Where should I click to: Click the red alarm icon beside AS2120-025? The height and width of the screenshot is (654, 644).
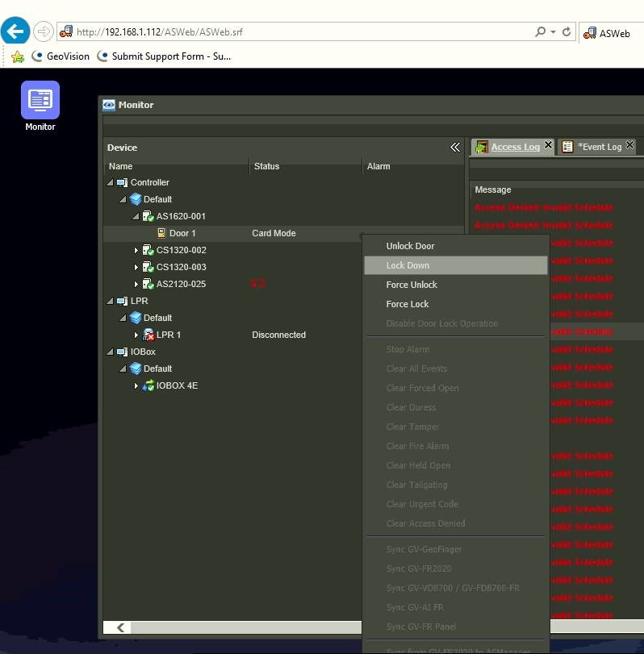pyautogui.click(x=258, y=284)
